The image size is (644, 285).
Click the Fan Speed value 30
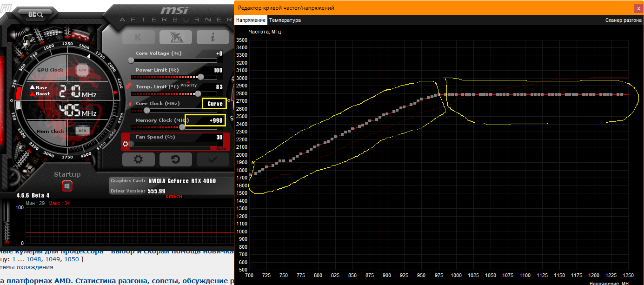(x=219, y=137)
